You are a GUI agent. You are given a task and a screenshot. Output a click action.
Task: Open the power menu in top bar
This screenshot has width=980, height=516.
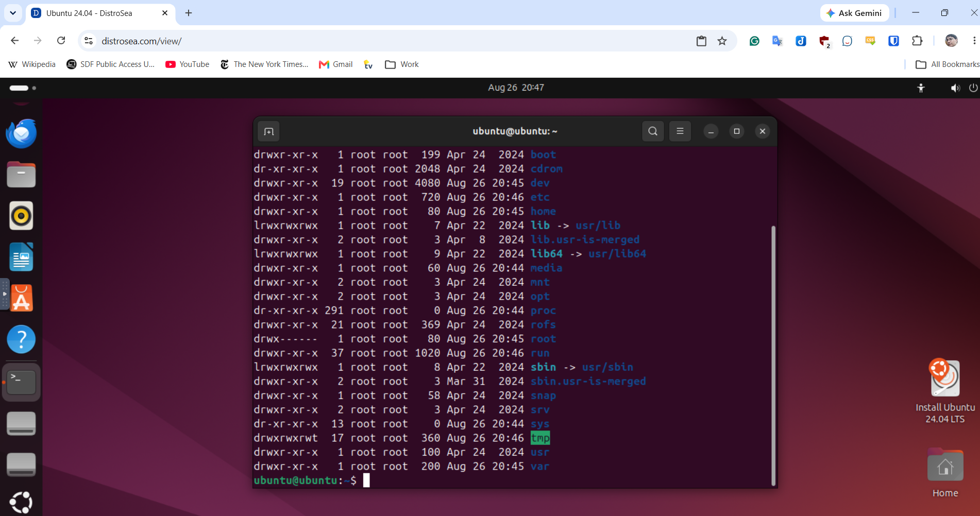973,88
